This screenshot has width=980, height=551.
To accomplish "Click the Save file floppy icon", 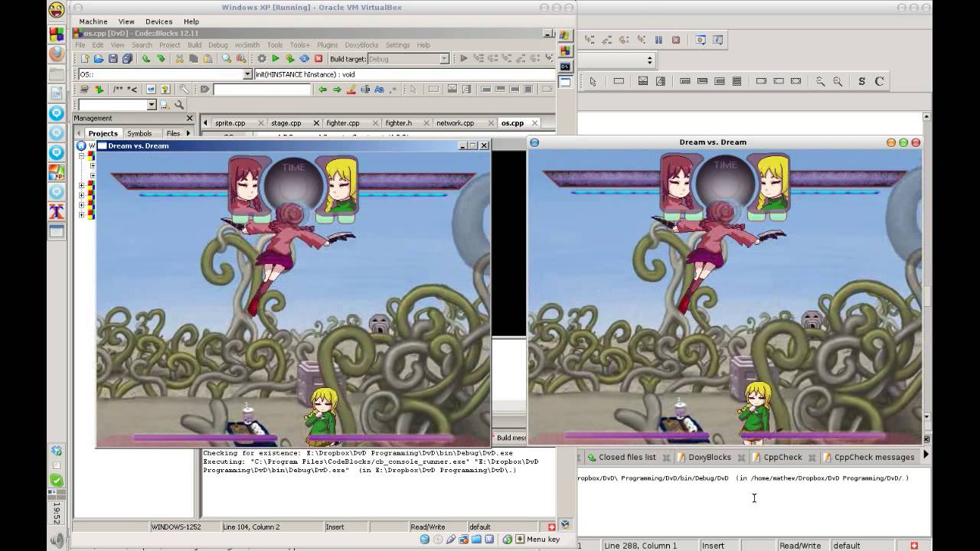I will point(113,59).
